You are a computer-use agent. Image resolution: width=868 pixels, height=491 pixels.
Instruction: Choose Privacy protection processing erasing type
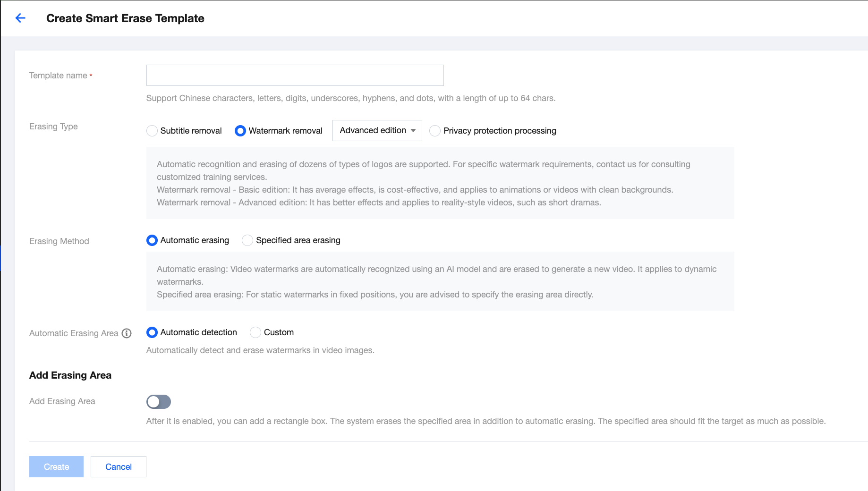click(435, 131)
